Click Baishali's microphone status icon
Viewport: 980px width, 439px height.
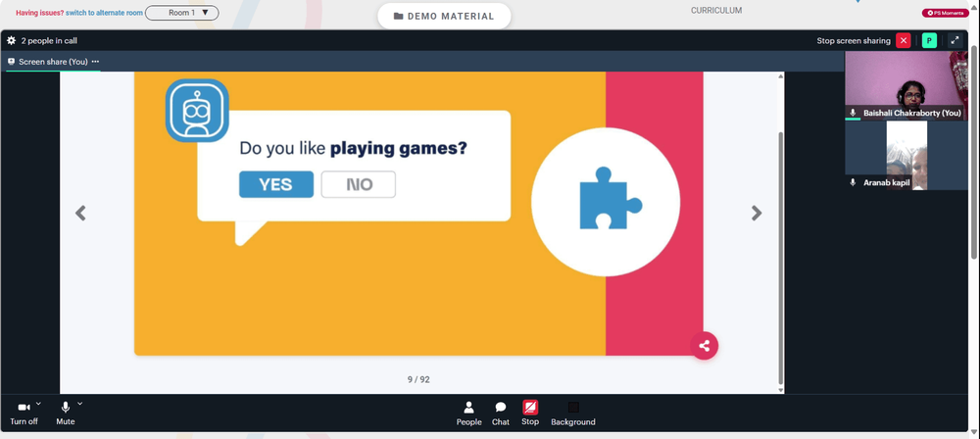point(853,113)
